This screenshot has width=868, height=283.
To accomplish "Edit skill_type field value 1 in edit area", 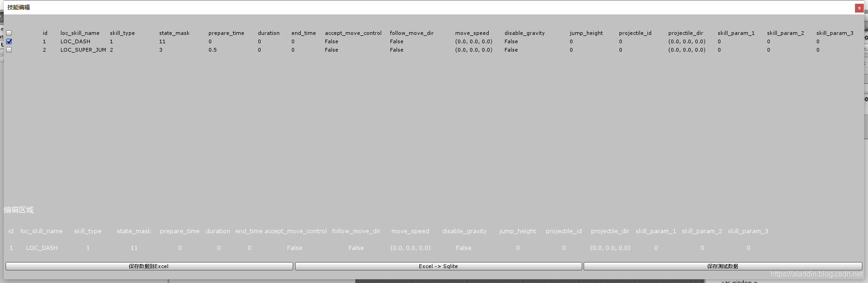I will 88,248.
